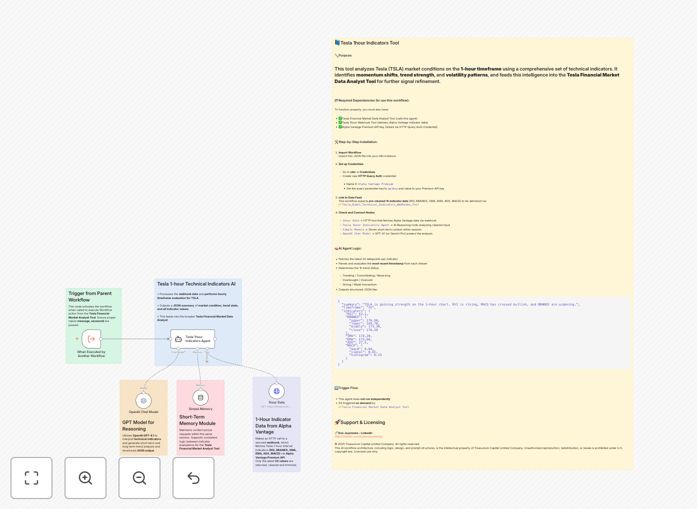Click the Trigger from Parent Workflow sticky note title
This screenshot has height=509, width=697.
(90, 297)
